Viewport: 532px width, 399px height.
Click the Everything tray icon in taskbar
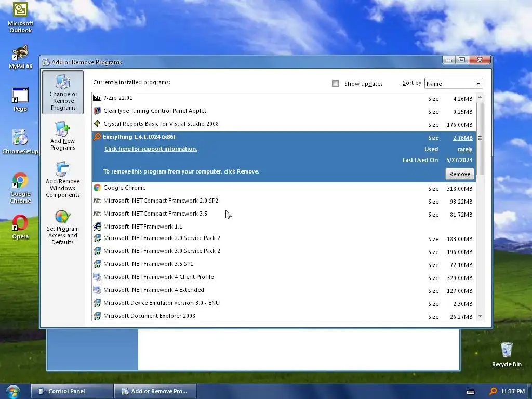[494, 391]
